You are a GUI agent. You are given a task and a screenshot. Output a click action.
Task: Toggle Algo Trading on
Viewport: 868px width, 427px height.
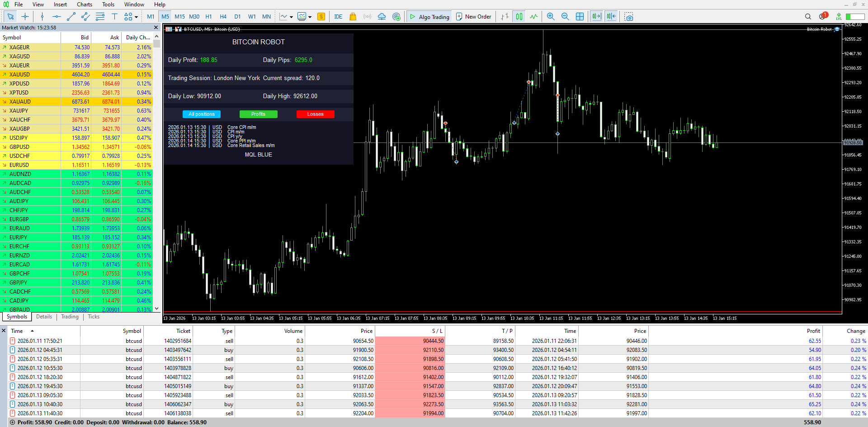coord(429,17)
